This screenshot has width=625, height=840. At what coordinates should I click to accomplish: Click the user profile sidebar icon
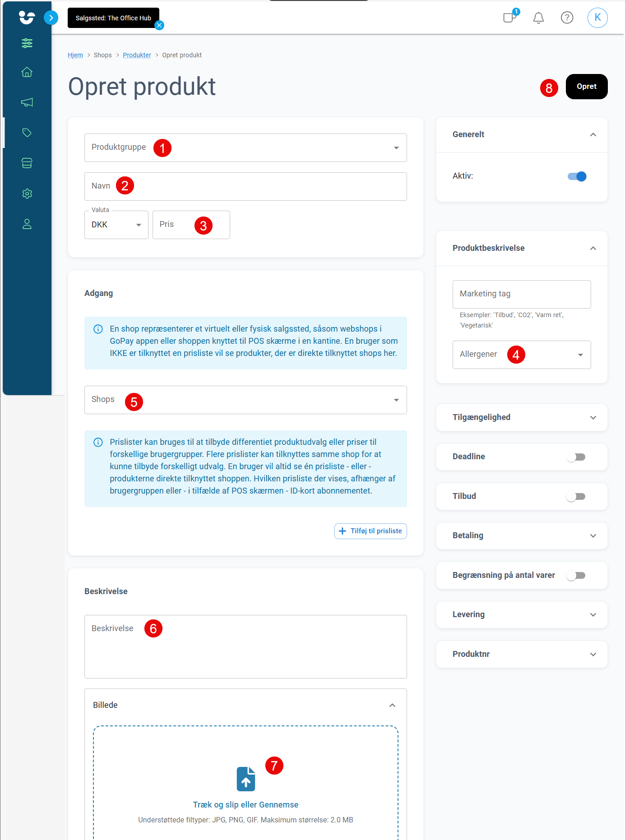27,224
